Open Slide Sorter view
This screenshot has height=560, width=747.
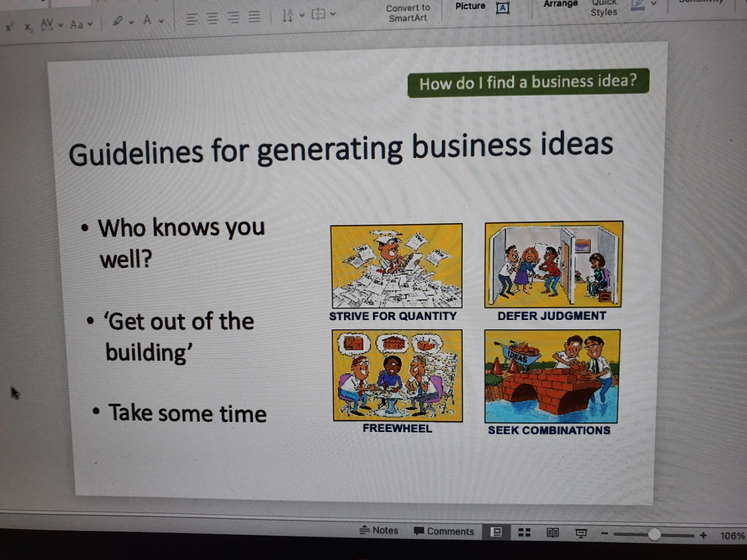point(524,532)
